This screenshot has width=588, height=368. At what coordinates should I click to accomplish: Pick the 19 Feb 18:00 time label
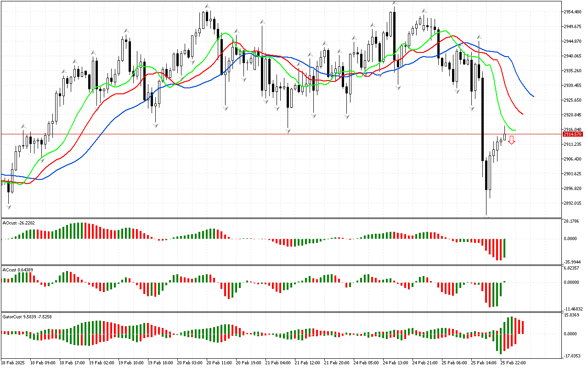click(x=160, y=363)
